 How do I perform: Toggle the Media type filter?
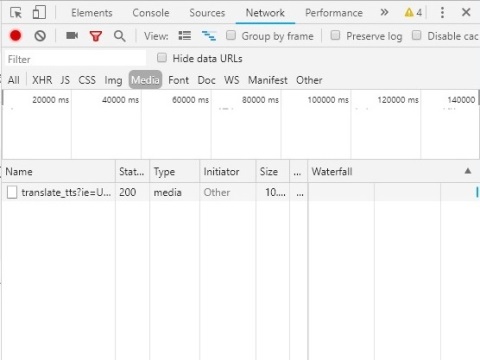click(145, 80)
